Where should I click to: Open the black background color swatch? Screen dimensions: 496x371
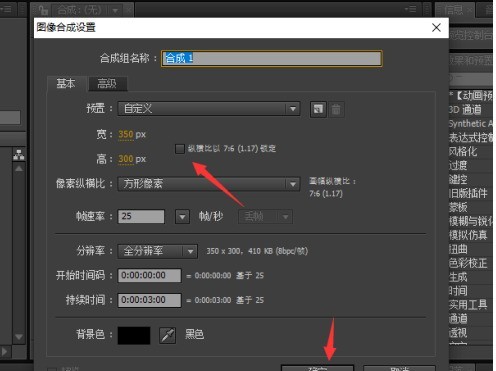[x=134, y=335]
